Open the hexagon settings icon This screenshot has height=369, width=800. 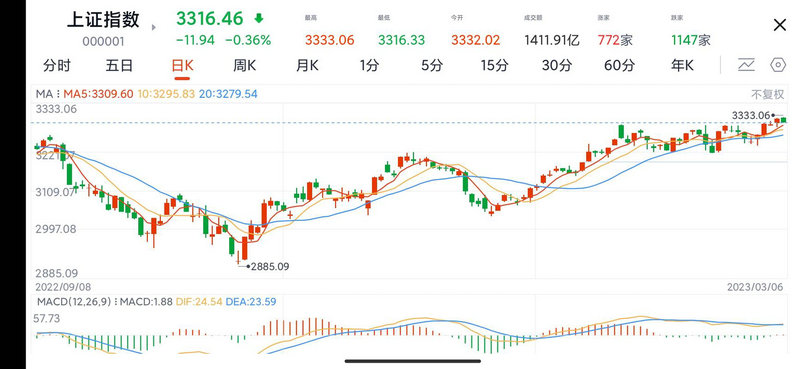(778, 65)
